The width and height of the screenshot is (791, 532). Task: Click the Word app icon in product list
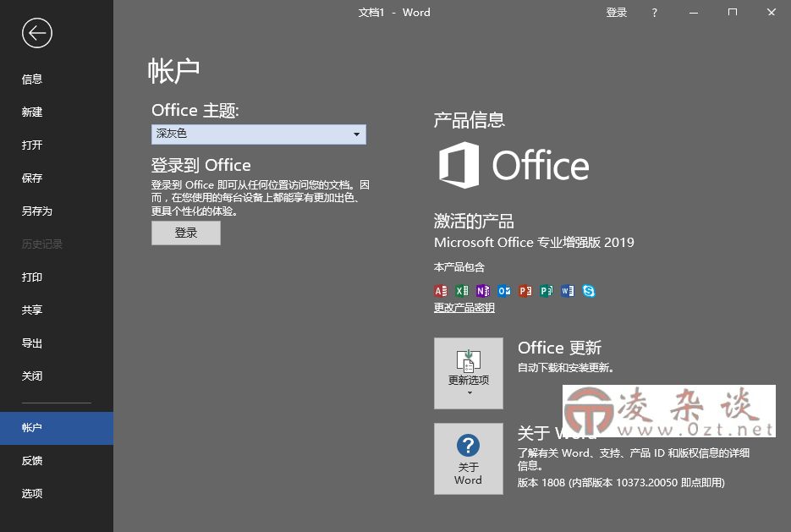[568, 291]
